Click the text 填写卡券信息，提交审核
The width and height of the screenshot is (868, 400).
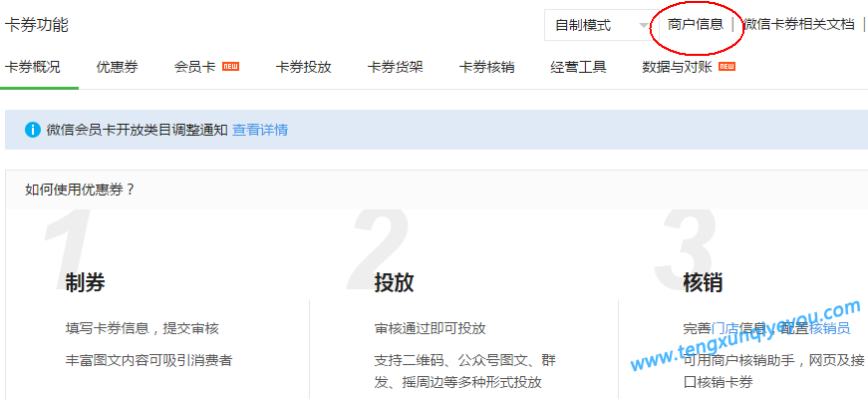pos(142,328)
